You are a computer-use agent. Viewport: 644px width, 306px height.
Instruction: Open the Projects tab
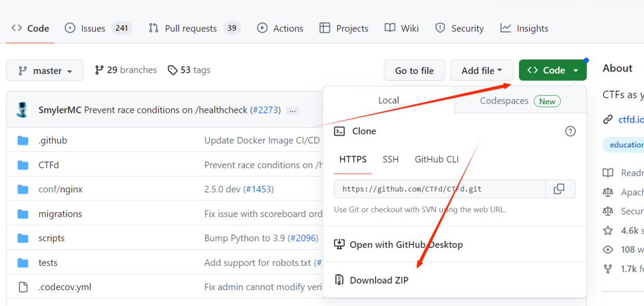coord(344,29)
